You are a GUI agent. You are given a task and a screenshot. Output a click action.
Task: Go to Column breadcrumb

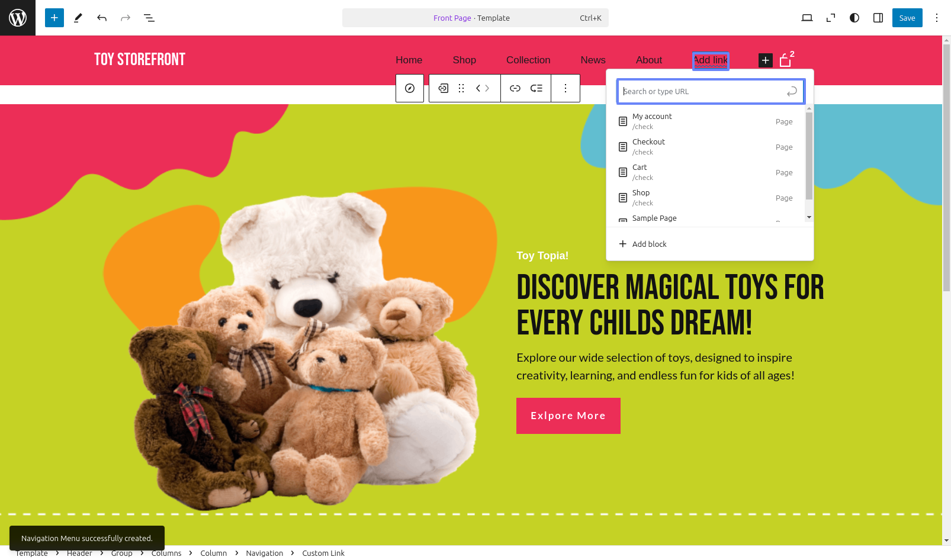[x=214, y=553]
